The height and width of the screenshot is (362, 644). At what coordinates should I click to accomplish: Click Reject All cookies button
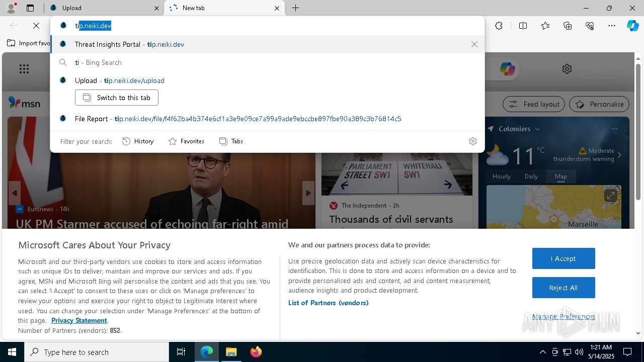click(x=563, y=288)
